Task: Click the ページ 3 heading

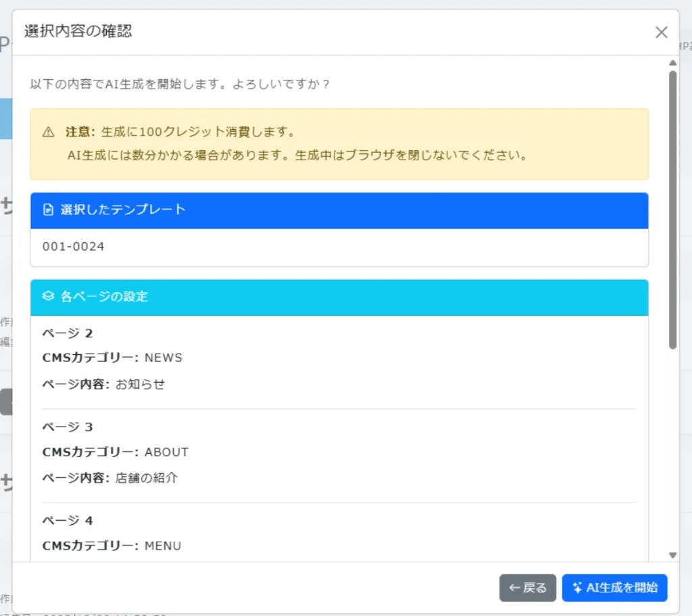Action: point(68,427)
